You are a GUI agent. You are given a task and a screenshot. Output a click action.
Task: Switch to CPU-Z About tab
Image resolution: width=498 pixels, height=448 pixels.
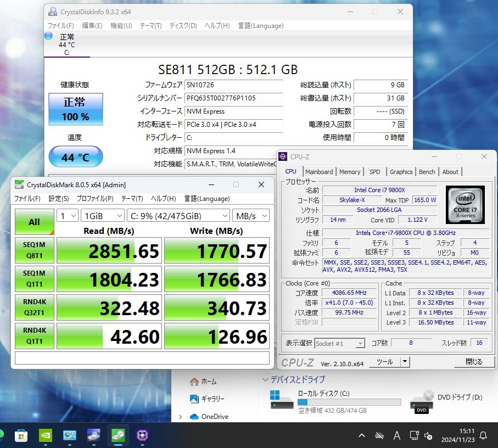450,172
